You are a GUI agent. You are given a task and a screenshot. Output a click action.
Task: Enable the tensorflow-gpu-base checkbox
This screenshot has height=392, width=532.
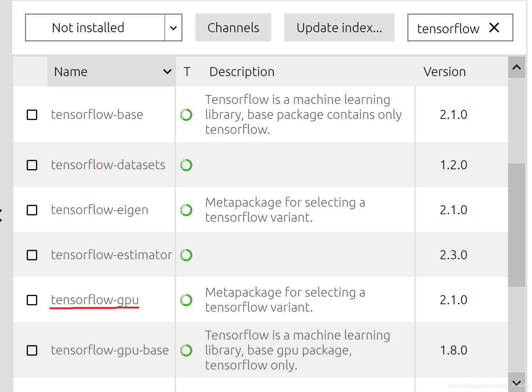(32, 350)
